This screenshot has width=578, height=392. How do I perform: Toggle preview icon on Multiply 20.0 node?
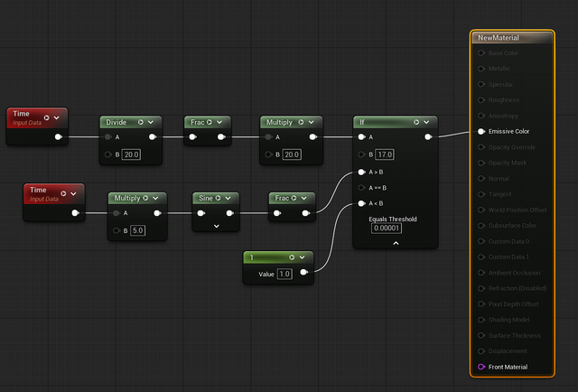[x=301, y=122]
